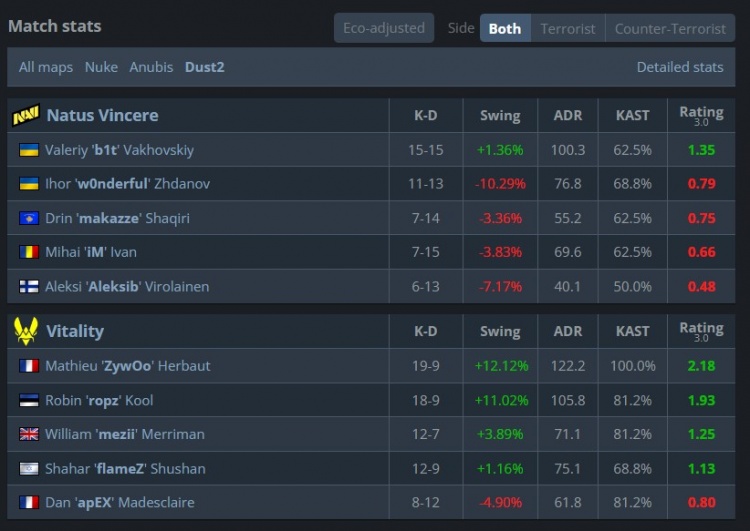Click apEX's 0.80 rating value
The image size is (750, 531).
[x=701, y=503]
